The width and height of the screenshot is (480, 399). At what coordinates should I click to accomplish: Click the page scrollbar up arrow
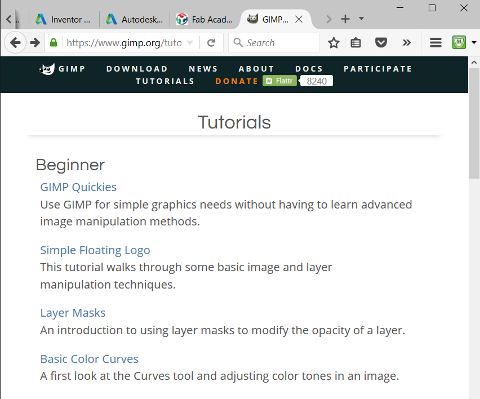coord(474,62)
